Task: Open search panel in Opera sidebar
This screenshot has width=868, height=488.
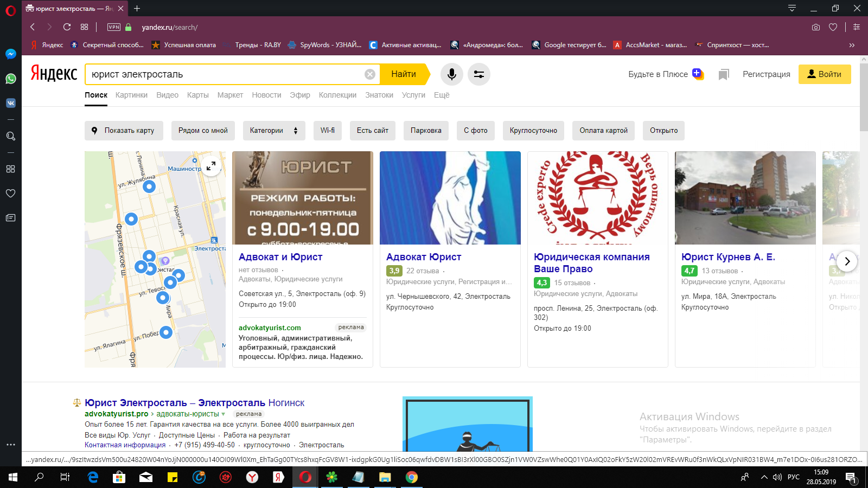Action: [11, 136]
